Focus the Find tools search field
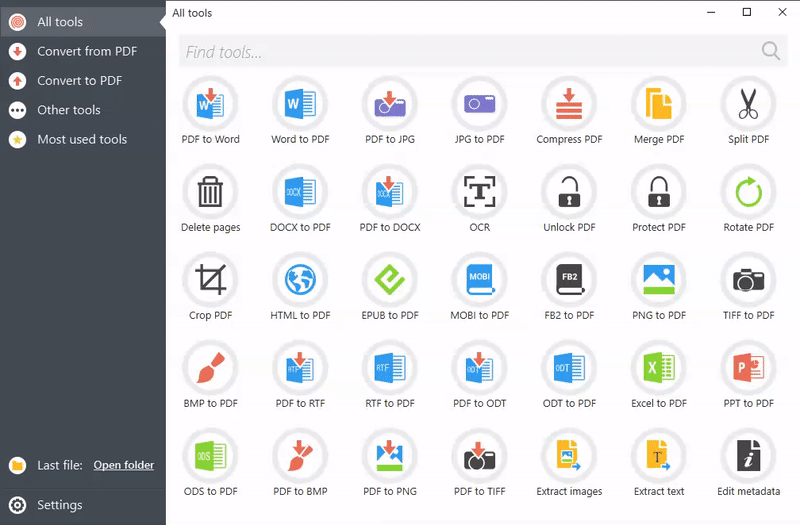This screenshot has width=800, height=525. point(483,51)
